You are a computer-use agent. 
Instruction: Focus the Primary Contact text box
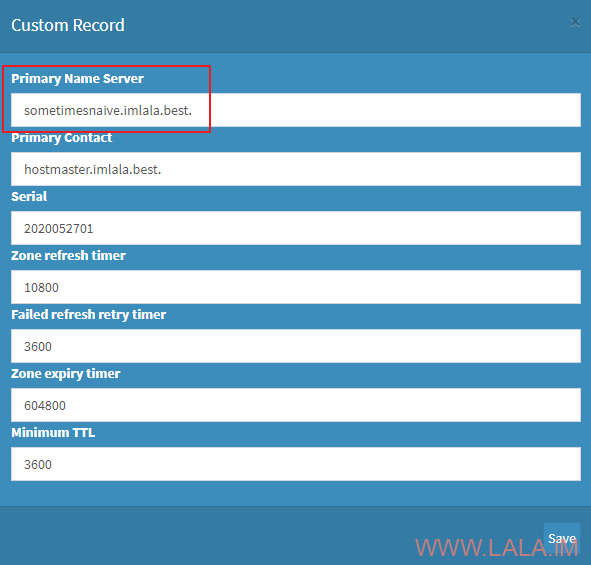tap(296, 169)
